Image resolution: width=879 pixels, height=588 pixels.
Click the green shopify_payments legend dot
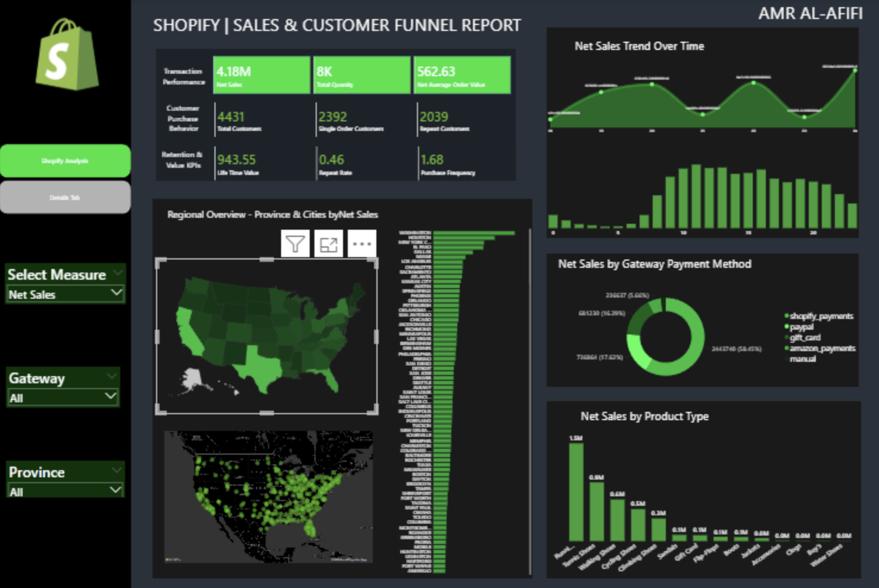(787, 316)
